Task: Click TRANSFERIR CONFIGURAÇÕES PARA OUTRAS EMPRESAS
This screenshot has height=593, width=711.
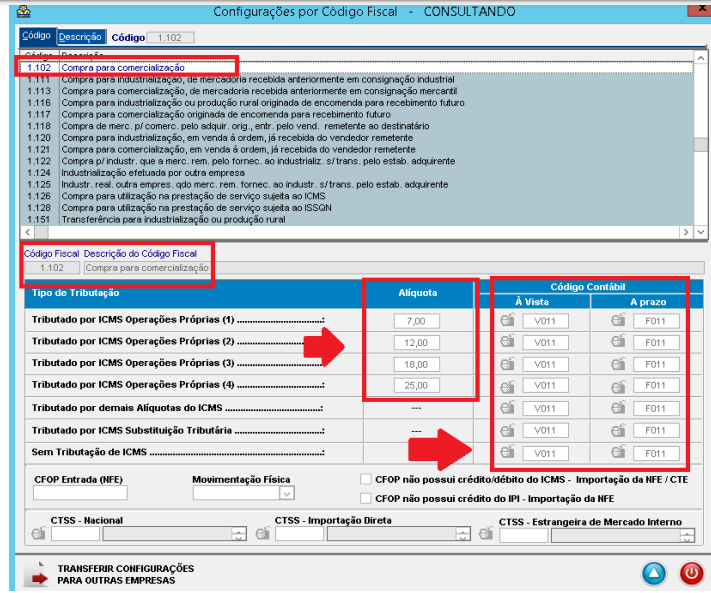Action: pyautogui.click(x=125, y=574)
